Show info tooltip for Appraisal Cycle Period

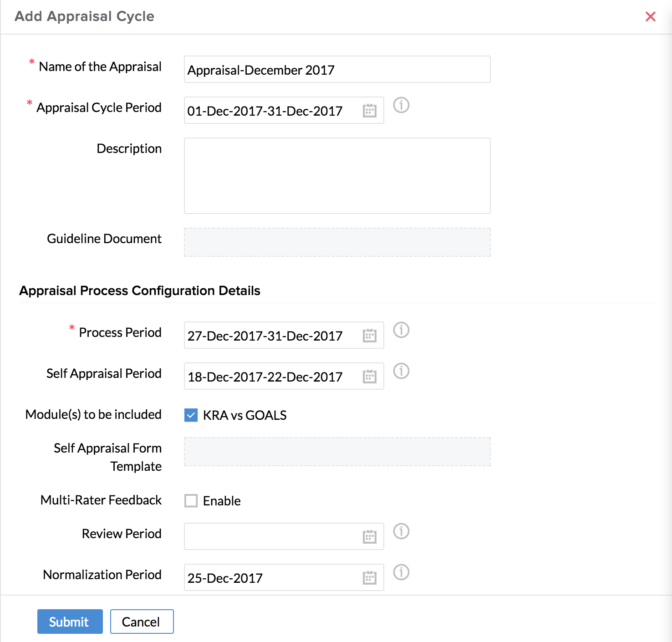pos(401,105)
